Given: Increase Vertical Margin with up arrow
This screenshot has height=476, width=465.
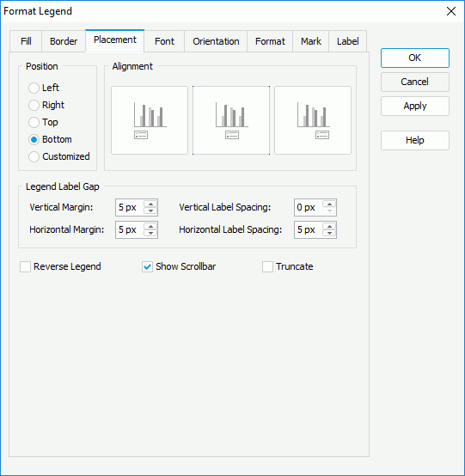Looking at the screenshot, I should (150, 204).
